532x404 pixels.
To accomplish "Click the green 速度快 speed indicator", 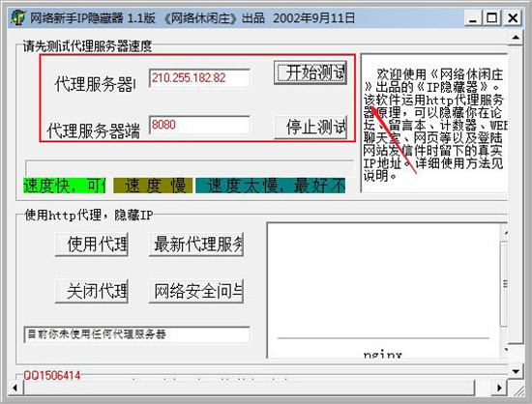I will (x=65, y=186).
